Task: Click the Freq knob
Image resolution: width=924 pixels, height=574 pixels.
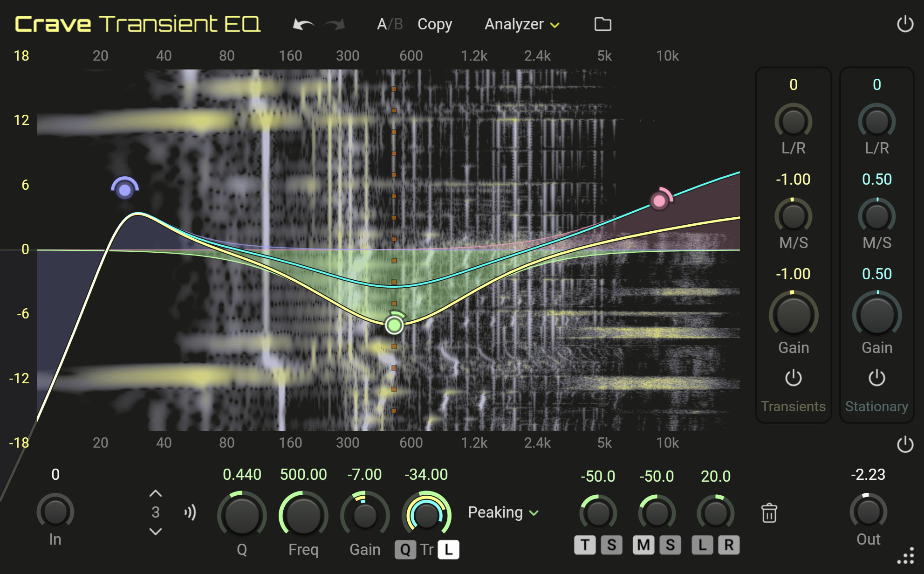Action: [x=303, y=515]
